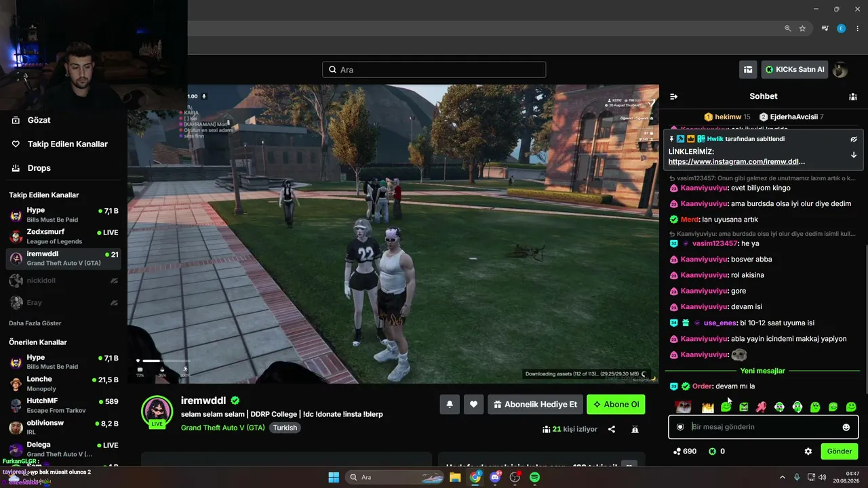This screenshot has height=488, width=868.
Task: Select the fire crown emote
Action: tap(708, 407)
